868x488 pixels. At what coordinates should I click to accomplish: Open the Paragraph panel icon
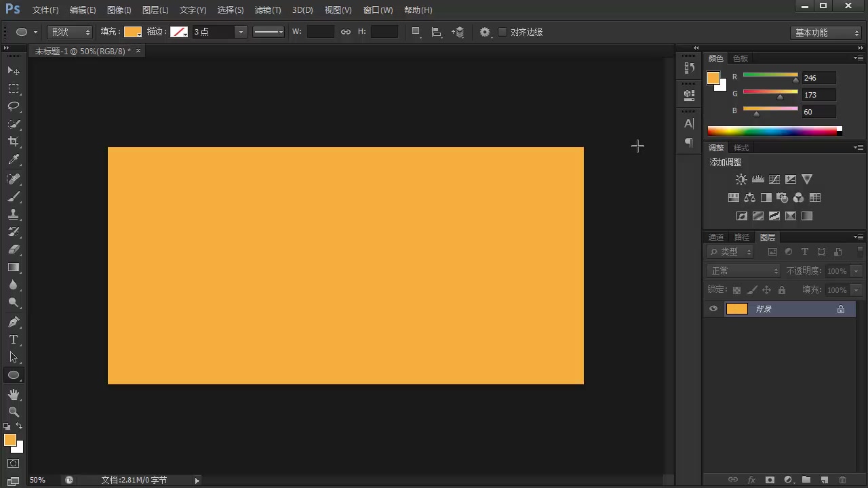[689, 142]
